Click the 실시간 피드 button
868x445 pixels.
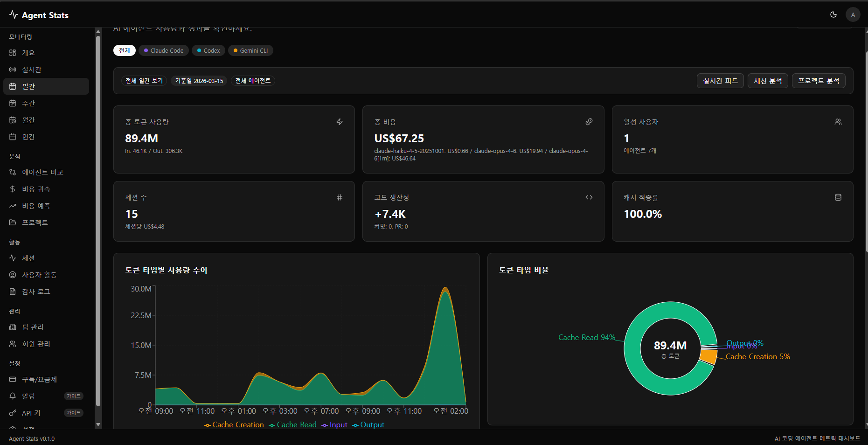click(720, 81)
